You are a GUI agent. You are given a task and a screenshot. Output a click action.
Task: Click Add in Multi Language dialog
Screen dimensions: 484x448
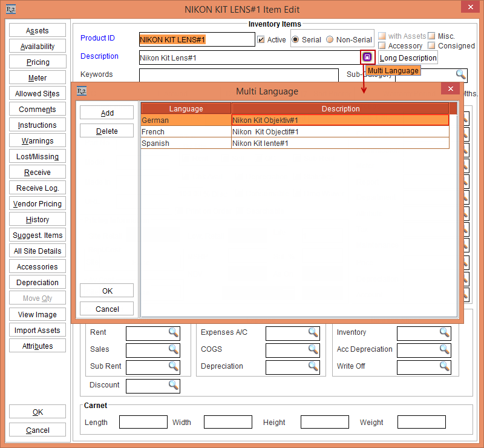point(107,113)
